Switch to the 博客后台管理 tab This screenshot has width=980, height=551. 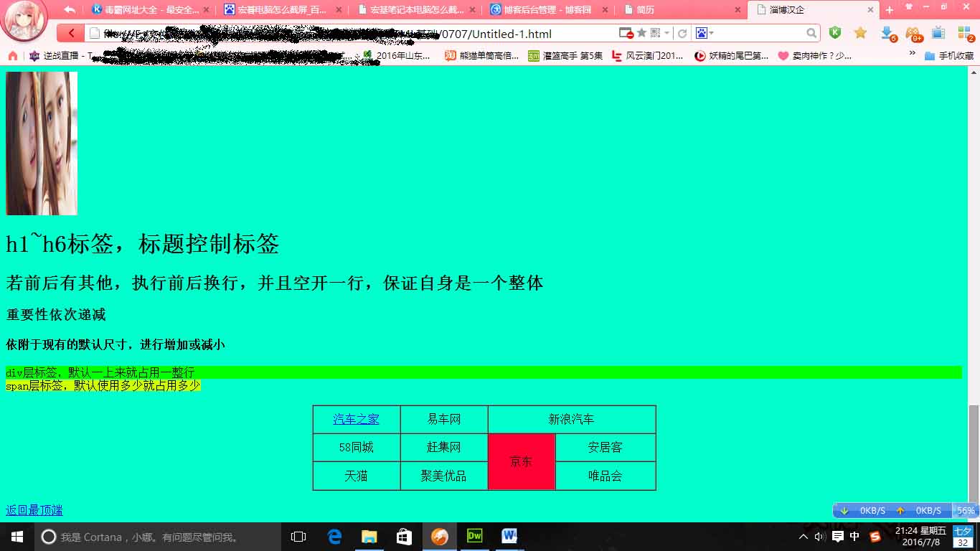tap(547, 10)
